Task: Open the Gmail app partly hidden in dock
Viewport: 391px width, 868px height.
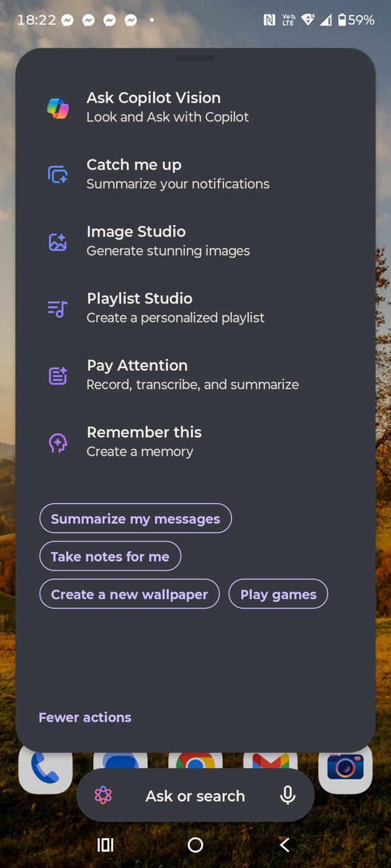Action: (x=271, y=760)
